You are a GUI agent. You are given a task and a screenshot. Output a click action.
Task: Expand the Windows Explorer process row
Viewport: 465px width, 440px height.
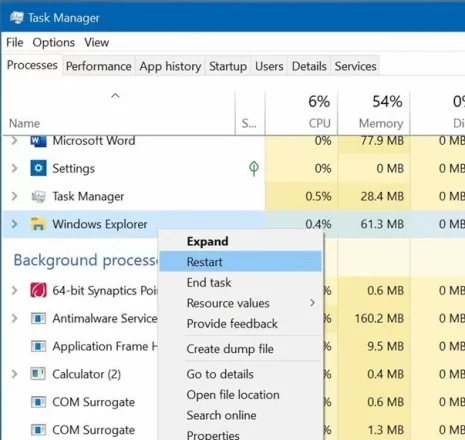pyautogui.click(x=14, y=224)
